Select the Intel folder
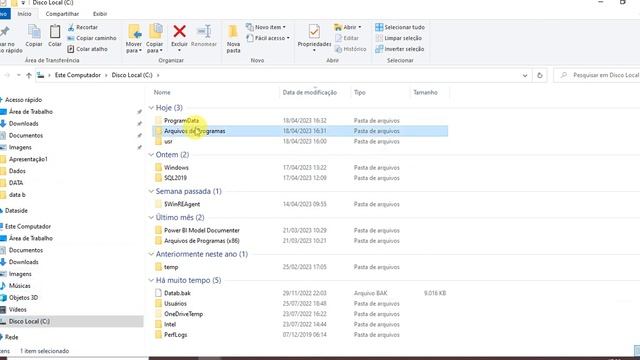This screenshot has width=640, height=360. pos(300,324)
